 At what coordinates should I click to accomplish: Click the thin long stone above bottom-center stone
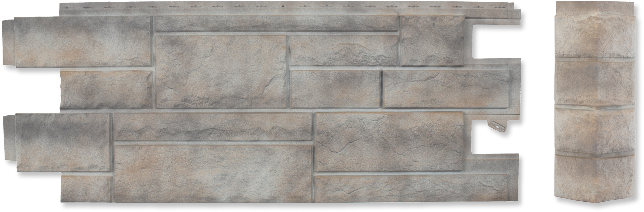point(213,127)
